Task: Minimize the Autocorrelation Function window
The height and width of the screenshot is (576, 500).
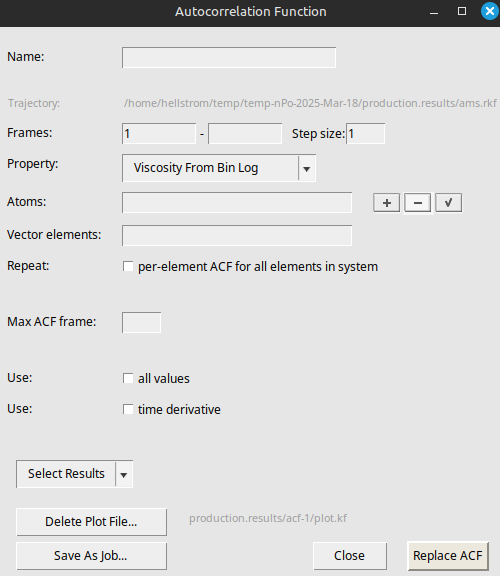Action: (434, 12)
